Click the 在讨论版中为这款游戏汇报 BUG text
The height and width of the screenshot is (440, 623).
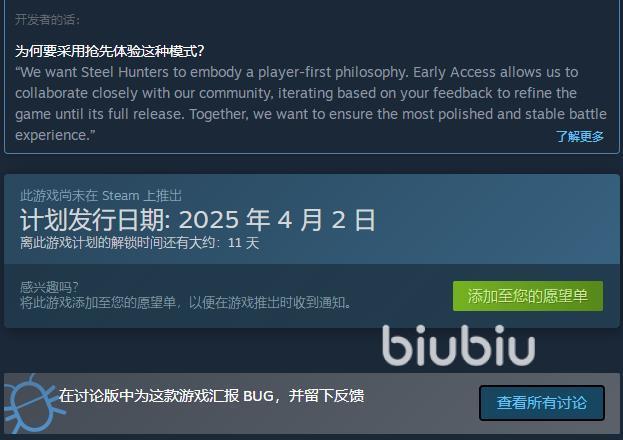click(x=211, y=396)
